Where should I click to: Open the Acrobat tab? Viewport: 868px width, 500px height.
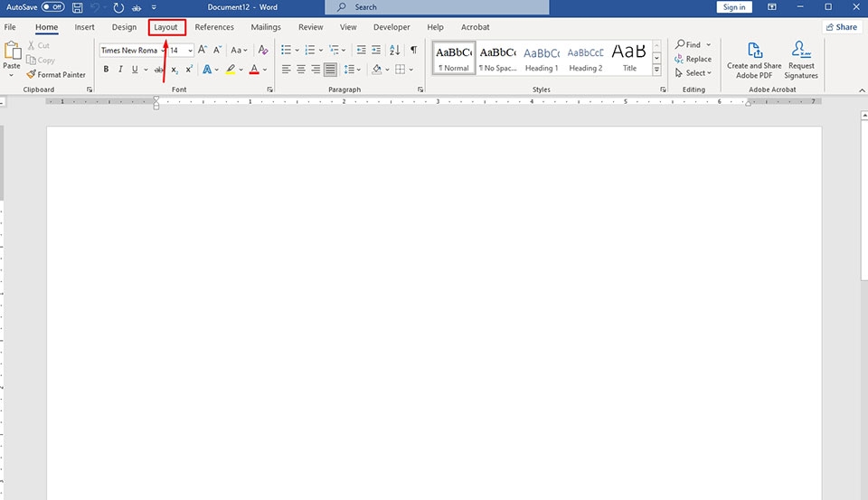click(475, 27)
